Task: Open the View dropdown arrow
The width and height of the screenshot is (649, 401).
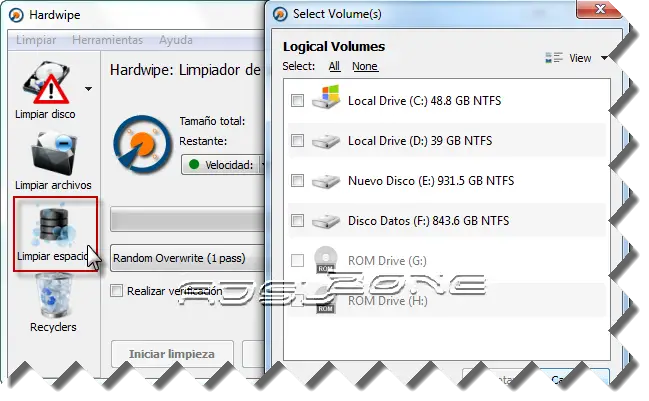Action: [604, 58]
